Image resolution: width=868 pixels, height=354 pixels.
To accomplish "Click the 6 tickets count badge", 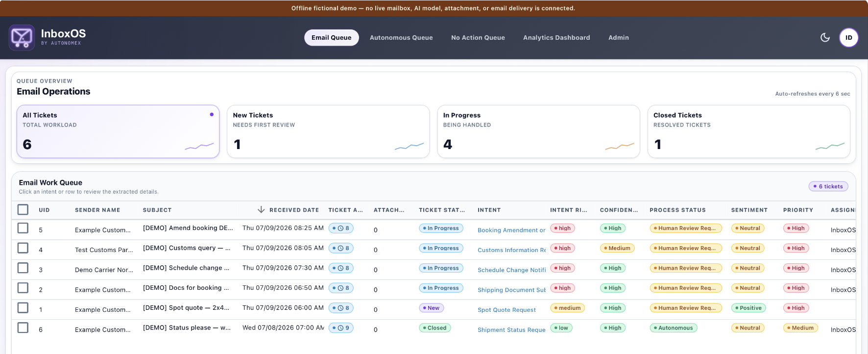I will [828, 186].
